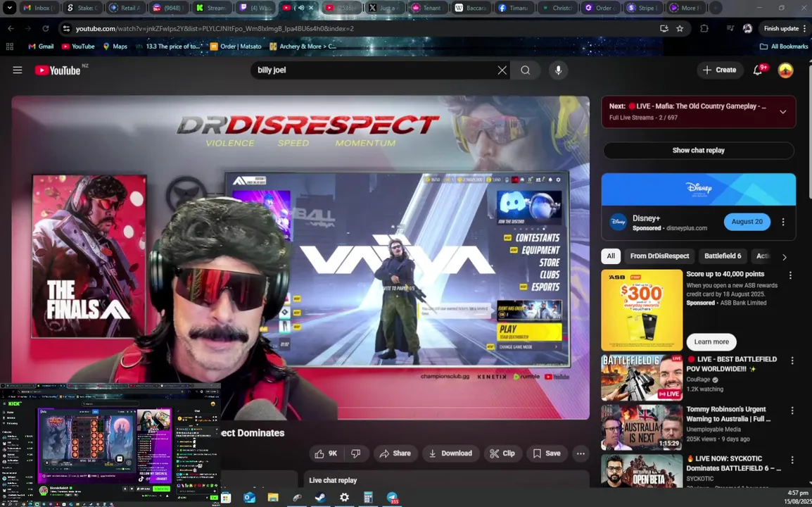The height and width of the screenshot is (507, 812).
Task: Open the Chrome tab search dropdown
Action: click(x=9, y=8)
